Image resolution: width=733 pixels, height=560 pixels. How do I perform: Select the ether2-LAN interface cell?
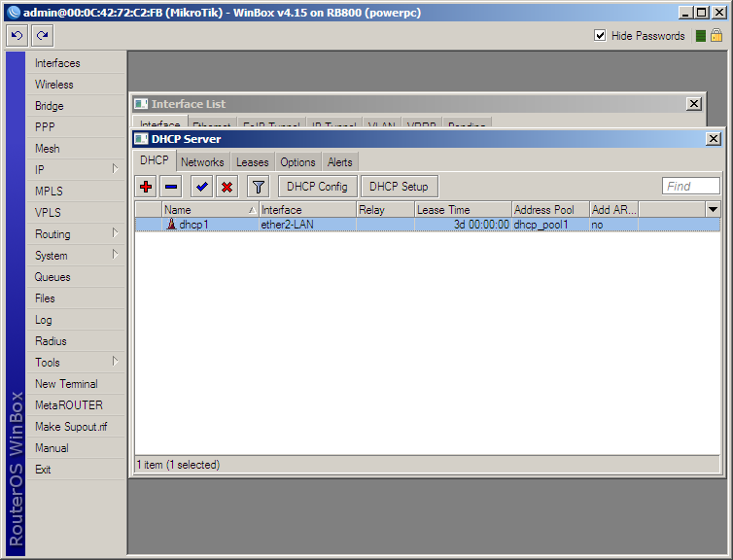pyautogui.click(x=307, y=225)
